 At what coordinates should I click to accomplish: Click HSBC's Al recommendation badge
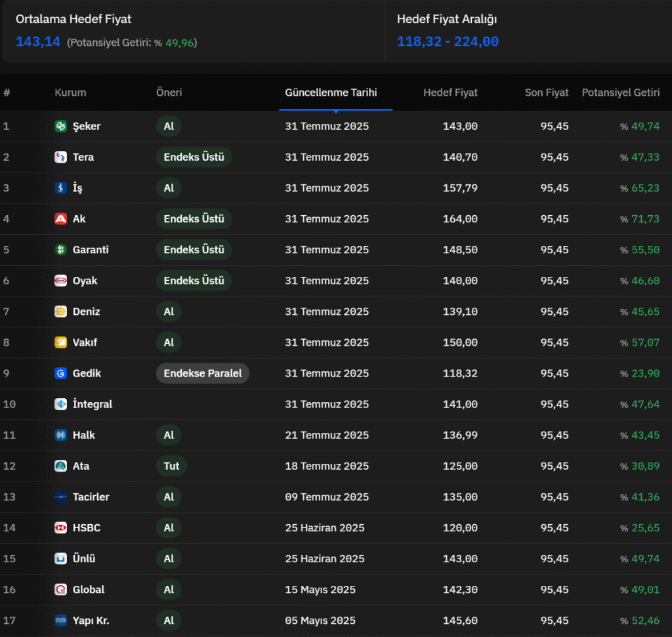pos(169,527)
